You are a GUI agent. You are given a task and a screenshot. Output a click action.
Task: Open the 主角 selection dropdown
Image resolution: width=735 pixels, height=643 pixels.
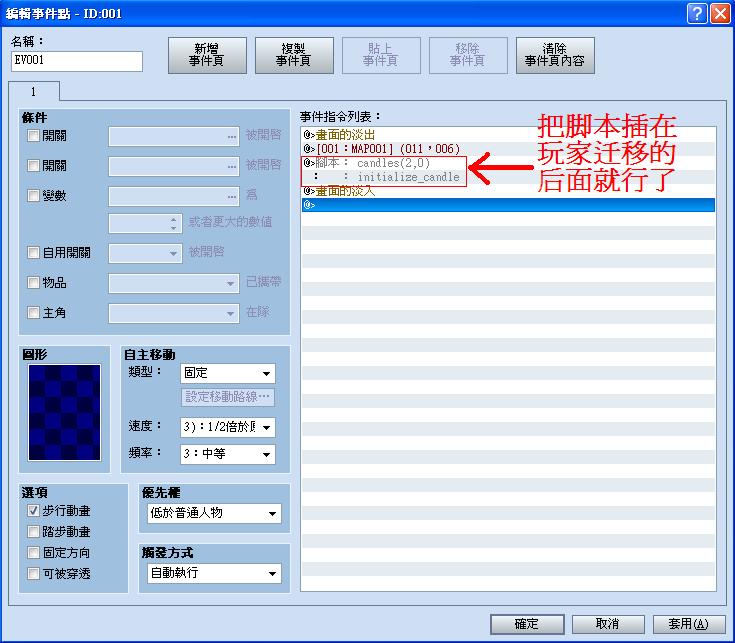pyautogui.click(x=174, y=313)
